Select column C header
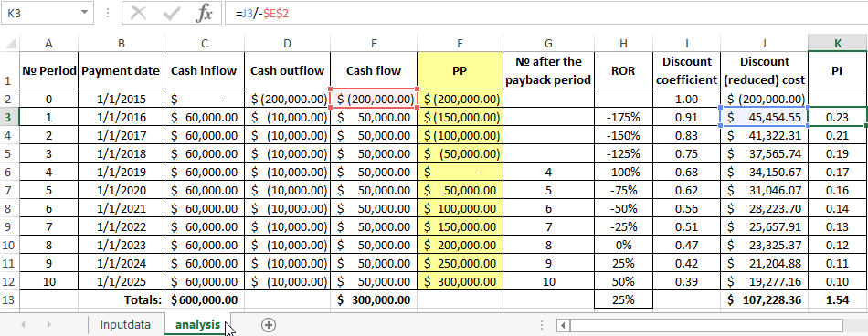 tap(205, 43)
